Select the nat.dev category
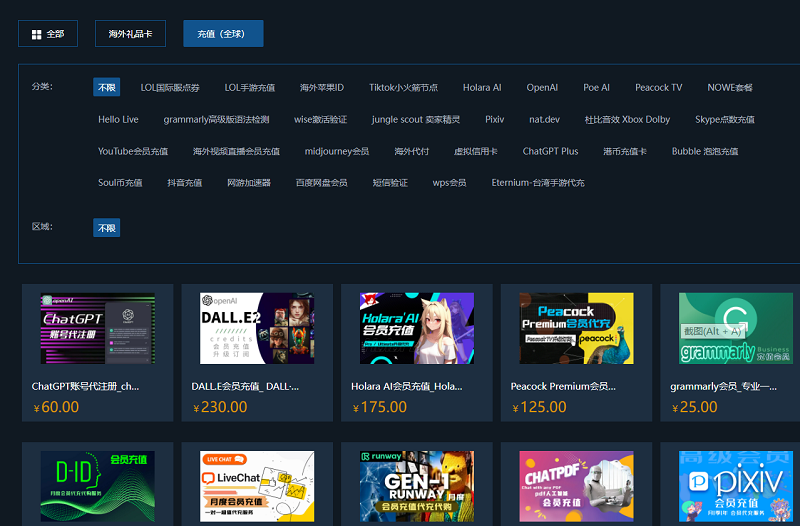 tap(544, 119)
